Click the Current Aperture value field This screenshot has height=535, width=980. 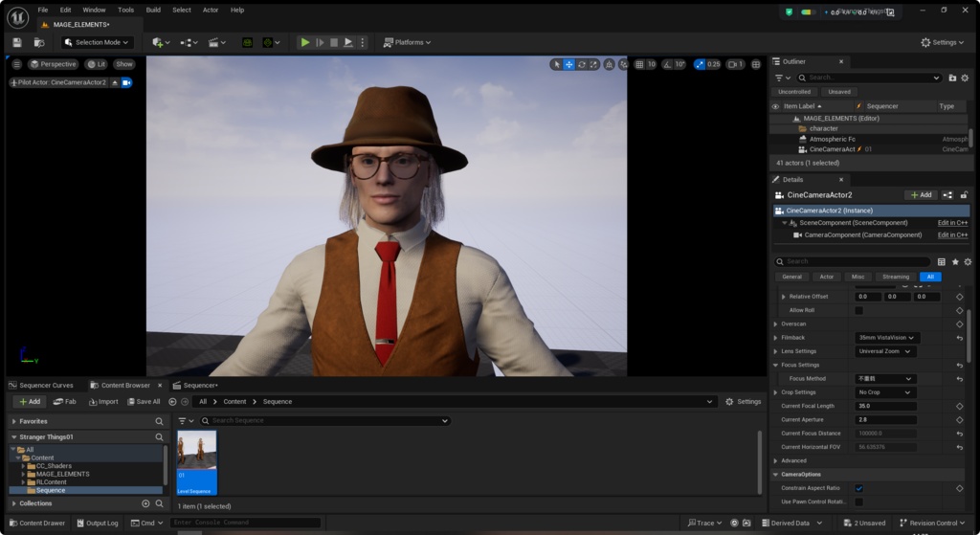point(885,420)
